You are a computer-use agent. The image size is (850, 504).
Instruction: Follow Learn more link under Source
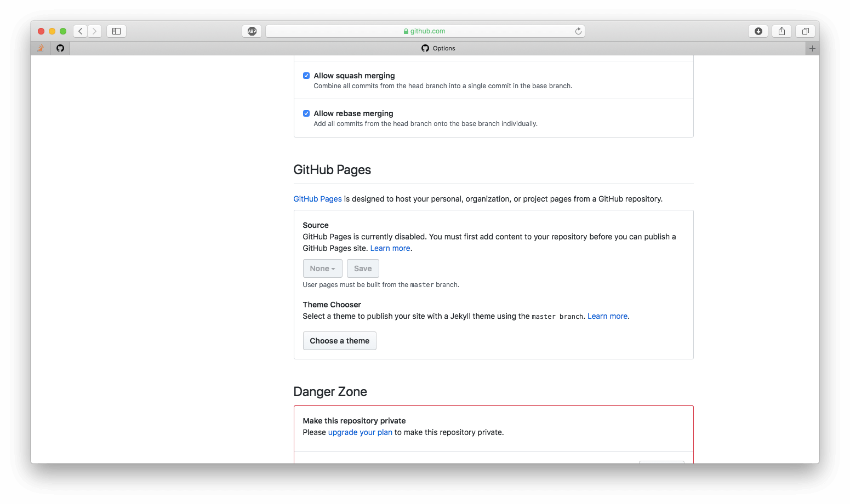[390, 248]
